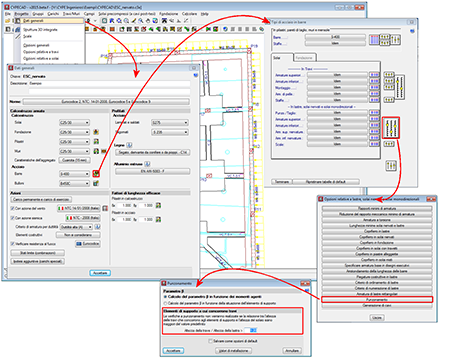Click the bolts settings icon beside Bulloni dropdown

(x=96, y=183)
